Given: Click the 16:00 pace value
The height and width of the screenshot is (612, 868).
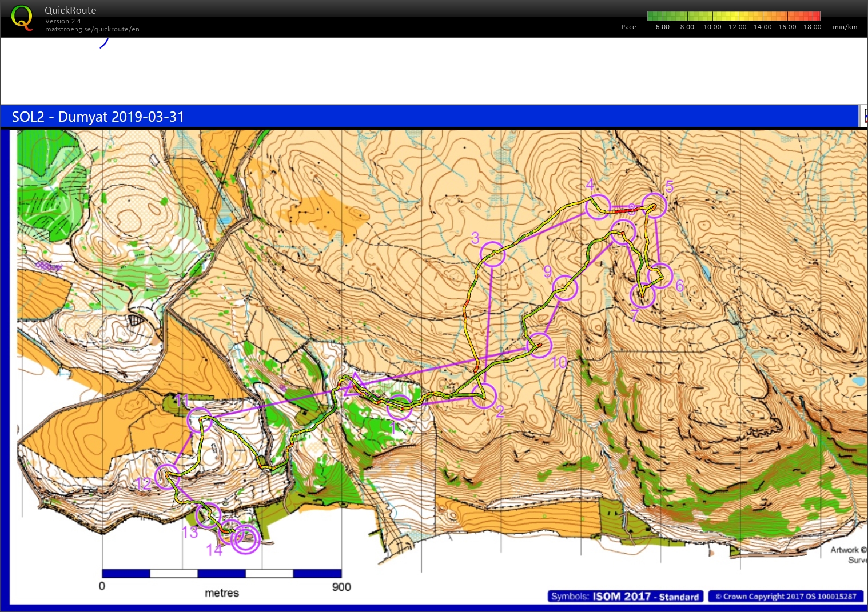Looking at the screenshot, I should 787,27.
